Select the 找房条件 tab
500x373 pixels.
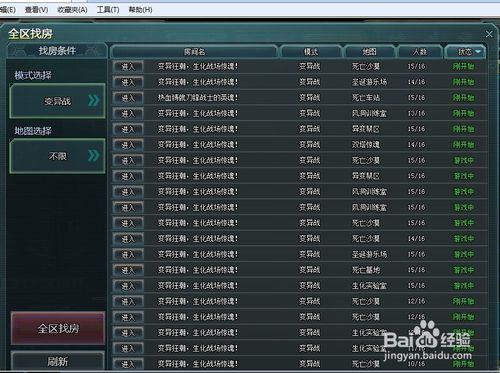click(x=57, y=51)
